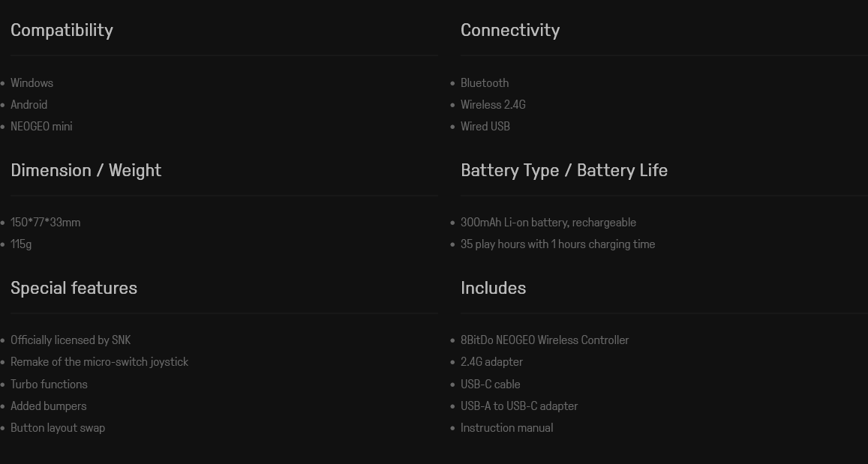Click the Includes section heading
The width and height of the screenshot is (868, 464).
click(493, 288)
